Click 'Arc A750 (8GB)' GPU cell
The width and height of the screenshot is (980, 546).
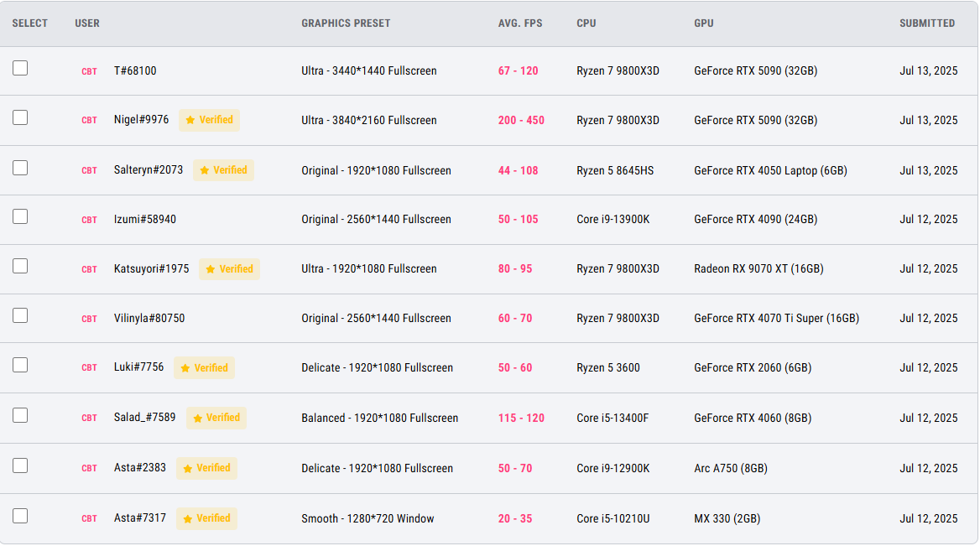[731, 468]
